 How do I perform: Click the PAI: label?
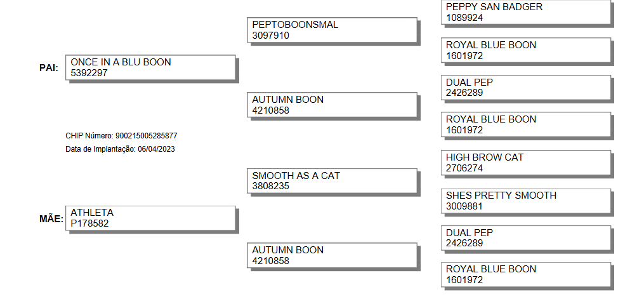pyautogui.click(x=49, y=68)
